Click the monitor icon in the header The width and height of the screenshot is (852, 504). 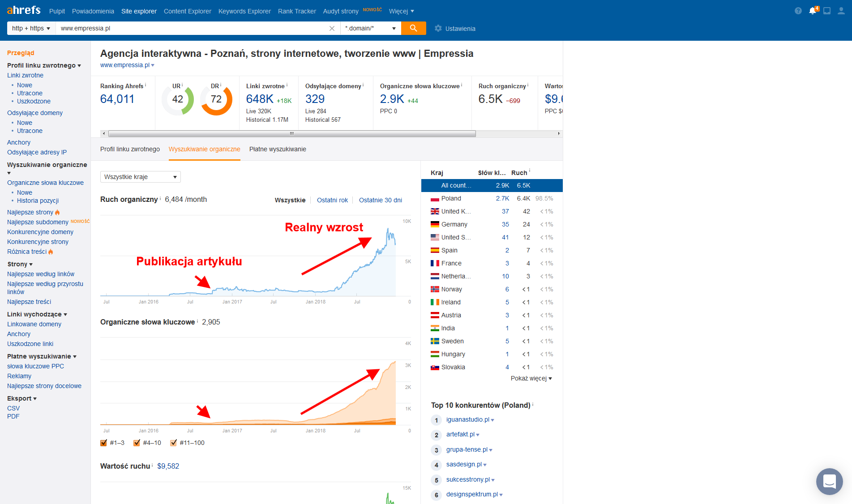827,11
